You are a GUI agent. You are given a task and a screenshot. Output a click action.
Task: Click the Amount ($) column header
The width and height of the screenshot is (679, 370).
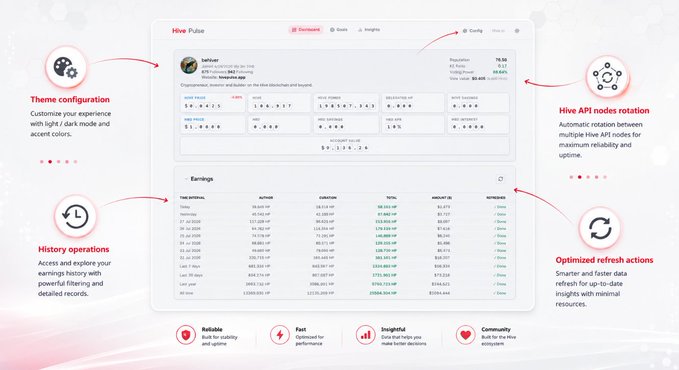click(x=441, y=198)
